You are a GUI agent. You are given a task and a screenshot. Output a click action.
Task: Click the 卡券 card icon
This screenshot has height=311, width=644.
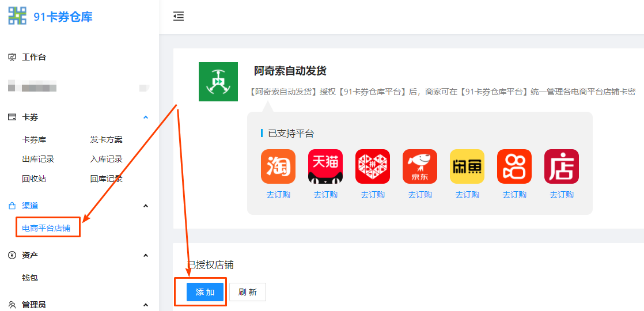(12, 117)
